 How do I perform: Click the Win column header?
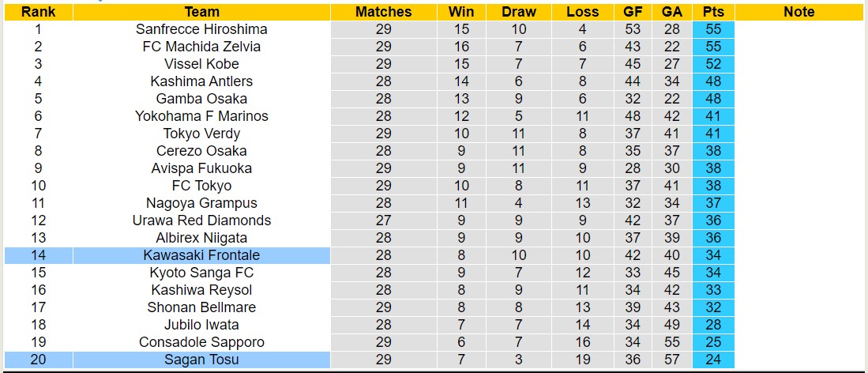pos(461,12)
